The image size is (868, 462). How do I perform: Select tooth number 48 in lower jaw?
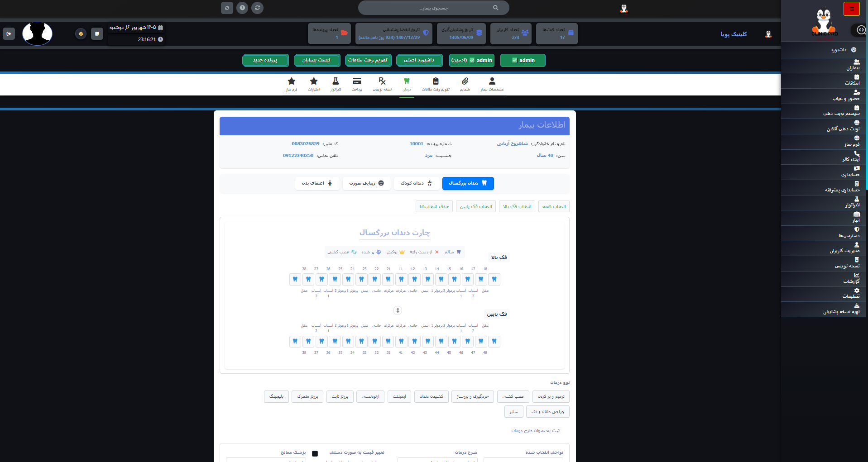click(494, 341)
